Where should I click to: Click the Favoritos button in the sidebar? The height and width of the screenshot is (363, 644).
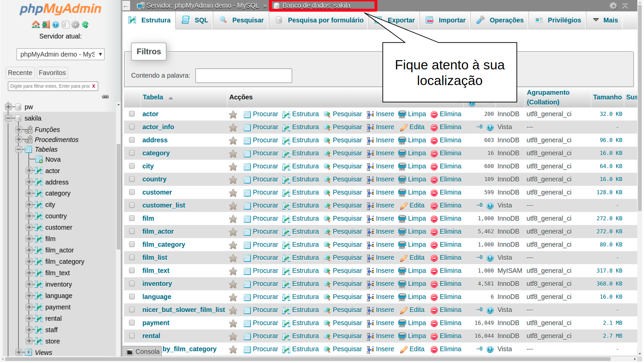[x=52, y=73]
